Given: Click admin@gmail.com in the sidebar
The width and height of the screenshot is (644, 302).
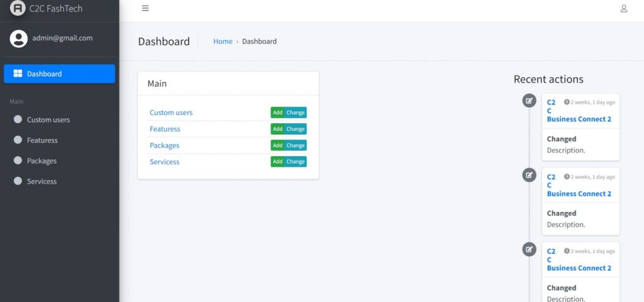Looking at the screenshot, I should pos(62,38).
